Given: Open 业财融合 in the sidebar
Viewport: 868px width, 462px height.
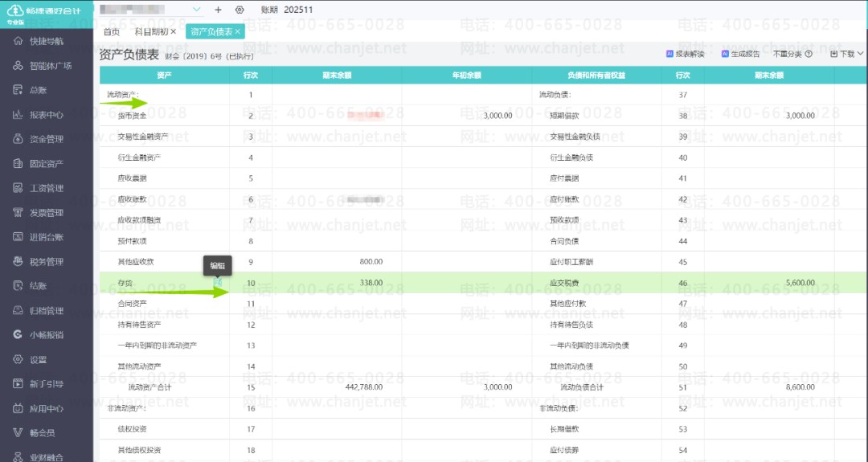Looking at the screenshot, I should (47, 457).
